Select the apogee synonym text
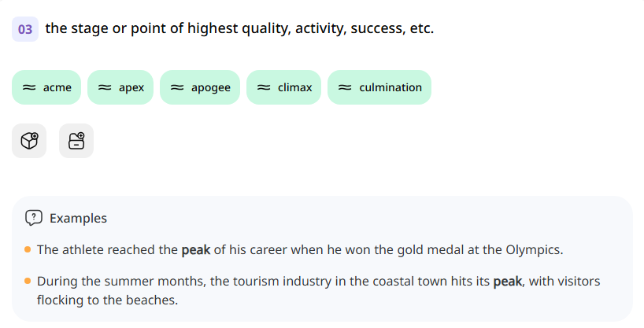This screenshot has height=328, width=644. 211,87
